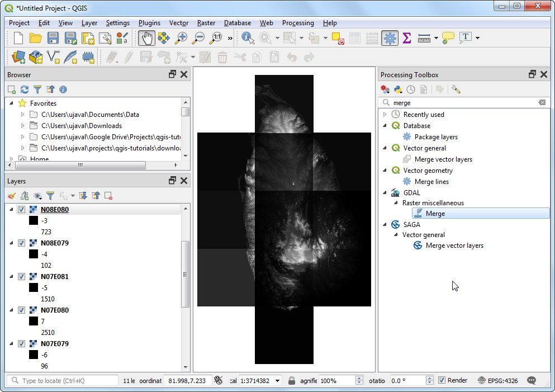The image size is (555, 392).
Task: Expand the Documents\Data favorite folder
Action: click(23, 115)
